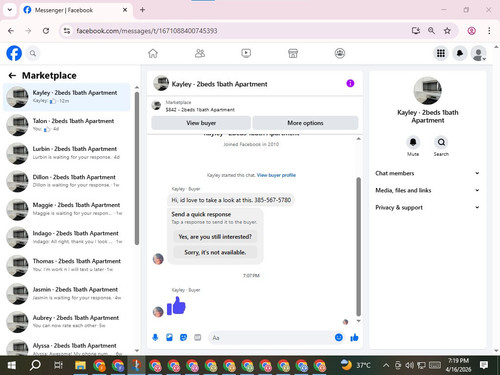The width and height of the screenshot is (500, 375).
Task: Open the browser zoom magnifier icon
Action: point(431,31)
